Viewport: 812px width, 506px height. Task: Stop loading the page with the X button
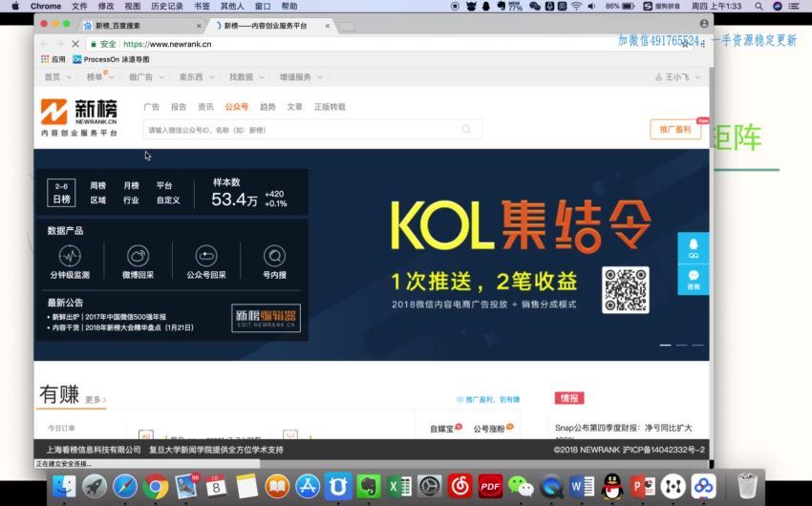pyautogui.click(x=75, y=44)
